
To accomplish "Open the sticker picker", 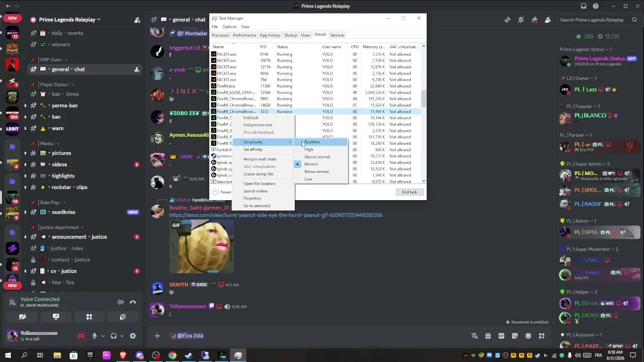I will (x=515, y=336).
